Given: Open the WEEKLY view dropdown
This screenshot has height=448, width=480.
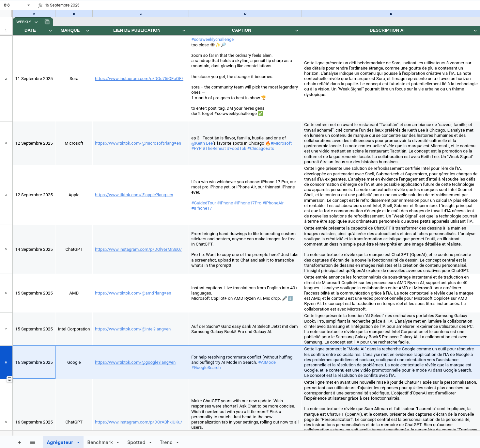Looking at the screenshot, I should point(36,22).
